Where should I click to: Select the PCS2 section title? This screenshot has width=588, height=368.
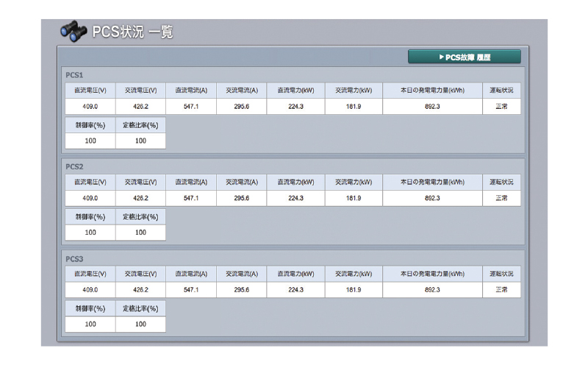tap(74, 167)
